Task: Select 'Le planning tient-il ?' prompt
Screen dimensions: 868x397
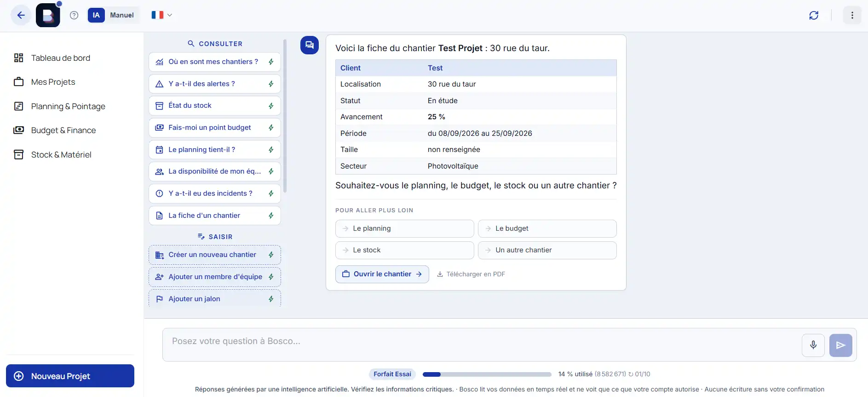Action: pos(215,150)
